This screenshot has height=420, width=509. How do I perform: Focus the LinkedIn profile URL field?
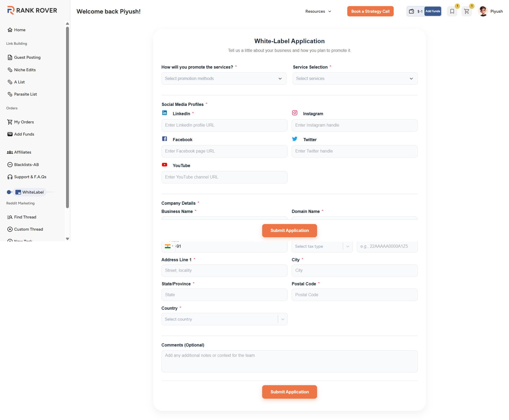(x=224, y=125)
